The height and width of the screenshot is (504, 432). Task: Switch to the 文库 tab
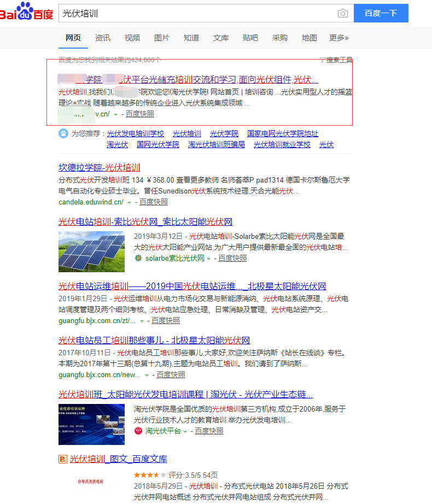pos(221,38)
